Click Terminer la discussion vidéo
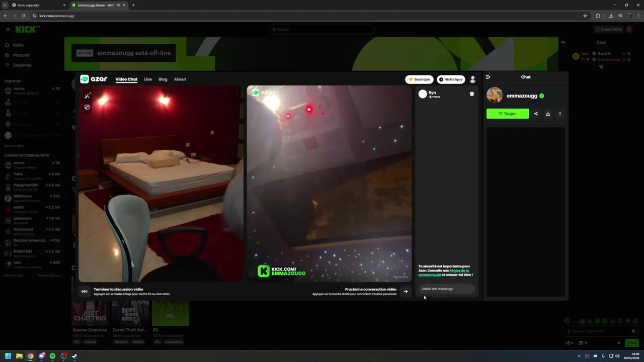Image resolution: width=644 pixels, height=362 pixels. 118,289
